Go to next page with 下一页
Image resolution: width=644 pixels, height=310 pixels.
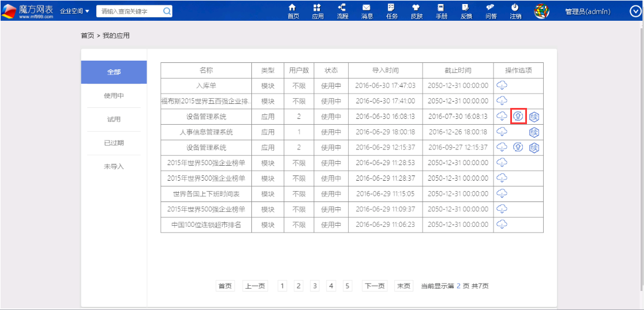point(375,286)
